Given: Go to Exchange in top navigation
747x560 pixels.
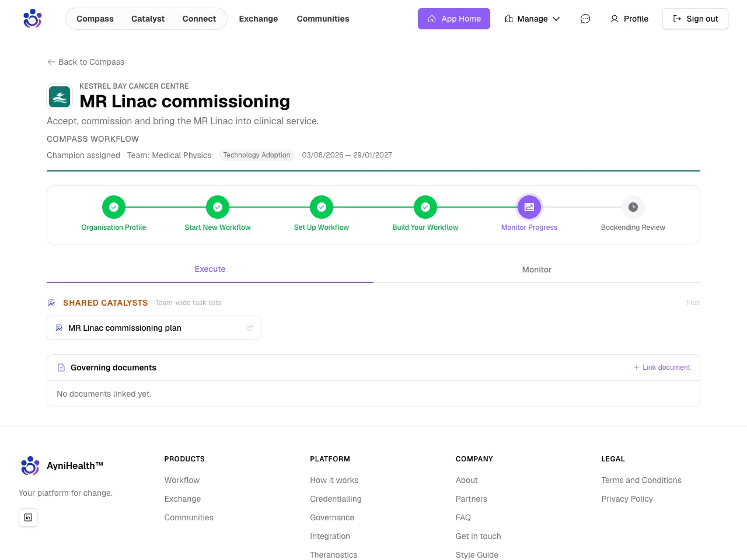Looking at the screenshot, I should [259, 19].
